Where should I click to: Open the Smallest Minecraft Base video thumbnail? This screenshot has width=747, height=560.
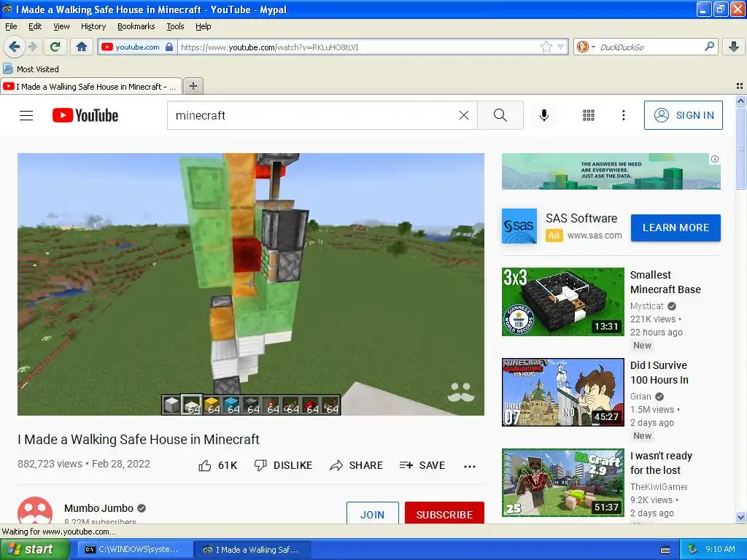tap(562, 301)
